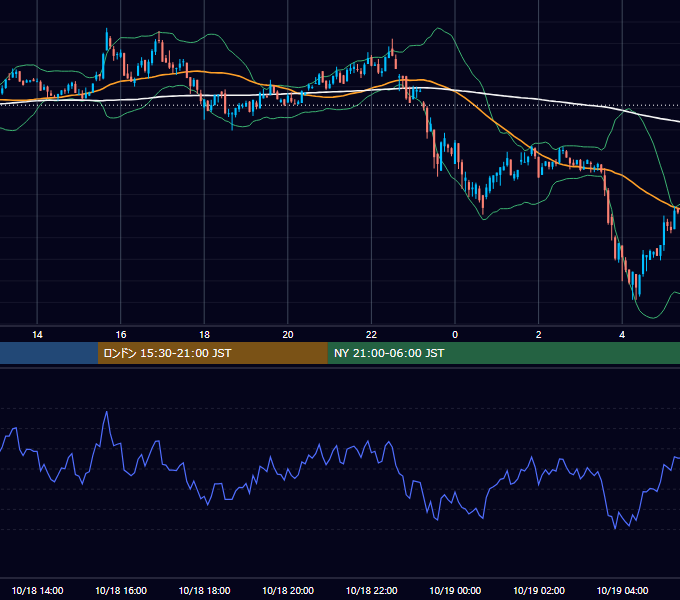Click the 10/18 20:00 time label
This screenshot has width=680, height=600.
288,590
